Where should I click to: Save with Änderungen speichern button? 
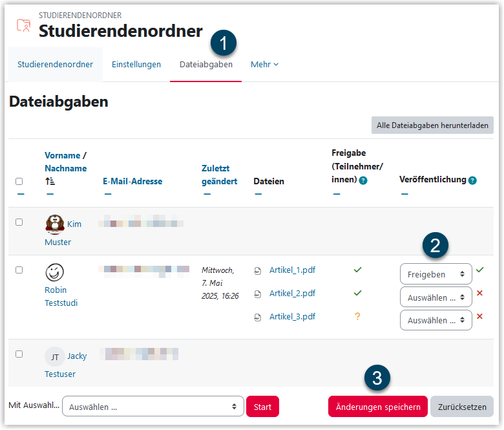click(378, 407)
